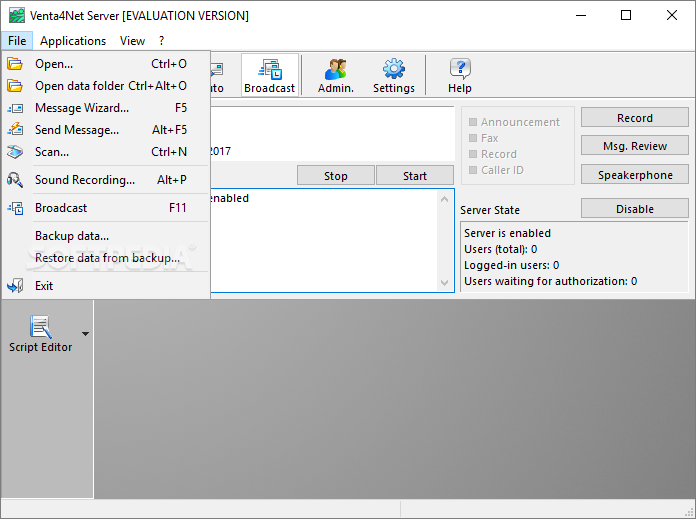Maximize the Venta4Net Server window
Viewport: 696px width, 519px height.
[x=626, y=16]
